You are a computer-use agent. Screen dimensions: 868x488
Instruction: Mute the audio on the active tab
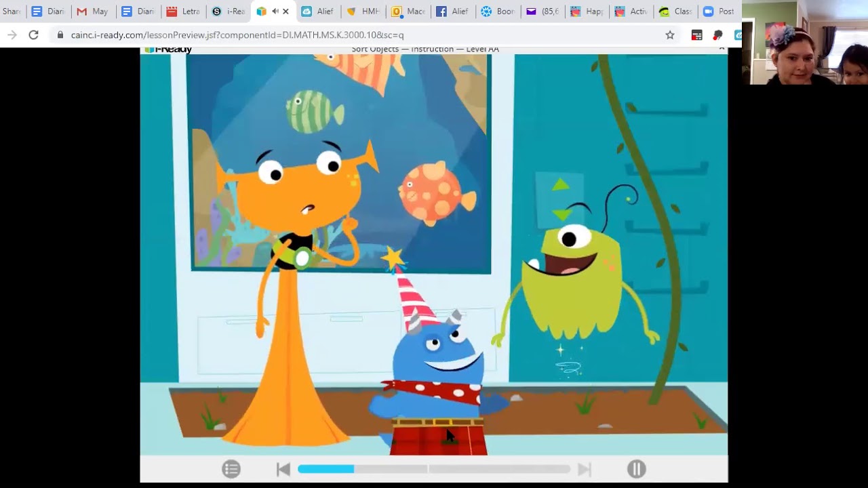[275, 12]
